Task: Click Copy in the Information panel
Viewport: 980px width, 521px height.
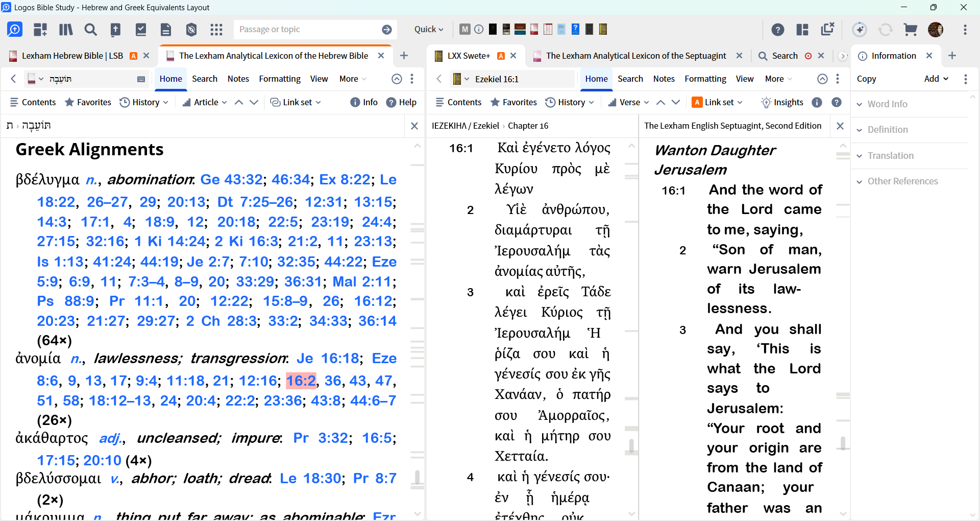Action: 866,79
